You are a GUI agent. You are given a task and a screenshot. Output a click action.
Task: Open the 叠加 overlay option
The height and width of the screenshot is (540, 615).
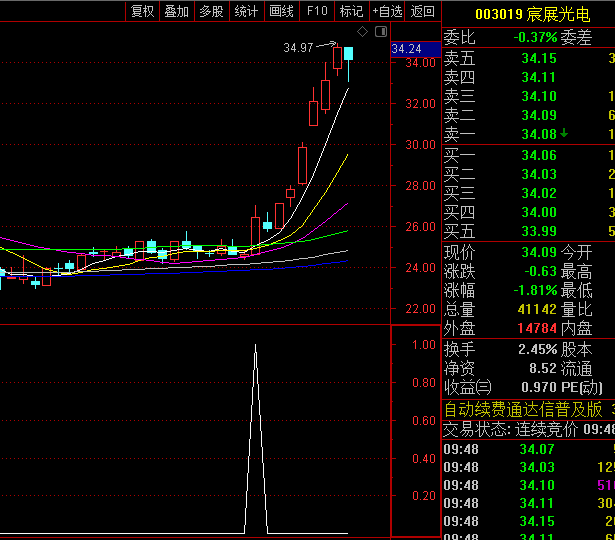(x=176, y=11)
